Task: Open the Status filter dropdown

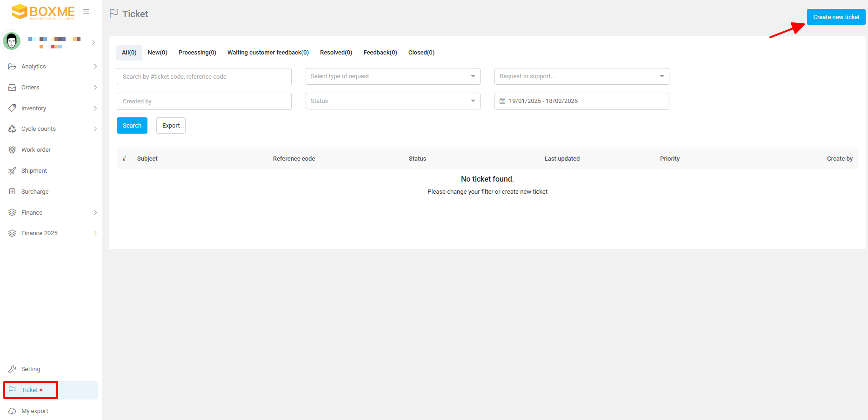Action: (x=393, y=101)
